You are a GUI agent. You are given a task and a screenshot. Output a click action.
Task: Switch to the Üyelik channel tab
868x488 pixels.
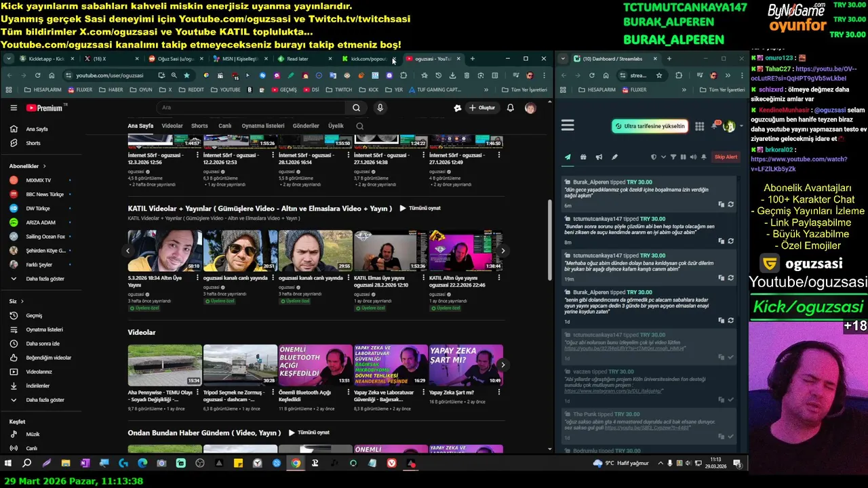point(336,126)
